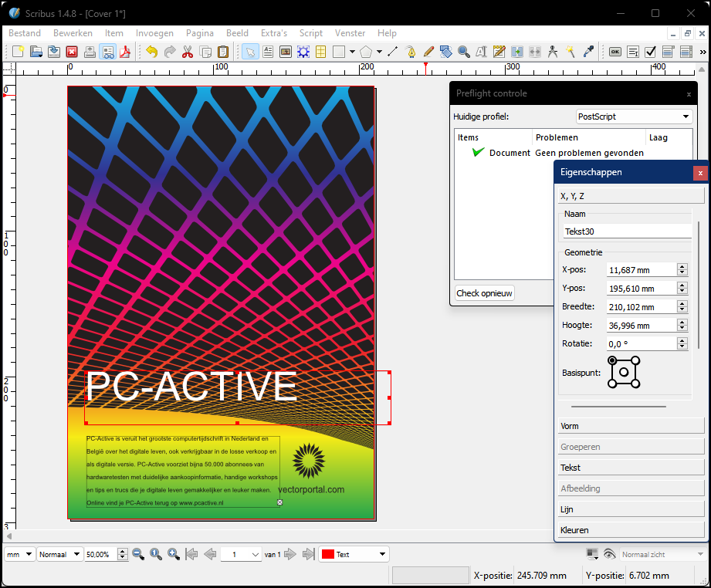The image size is (711, 588).
Task: Select the Copy Item Properties wand tool
Action: (x=570, y=52)
